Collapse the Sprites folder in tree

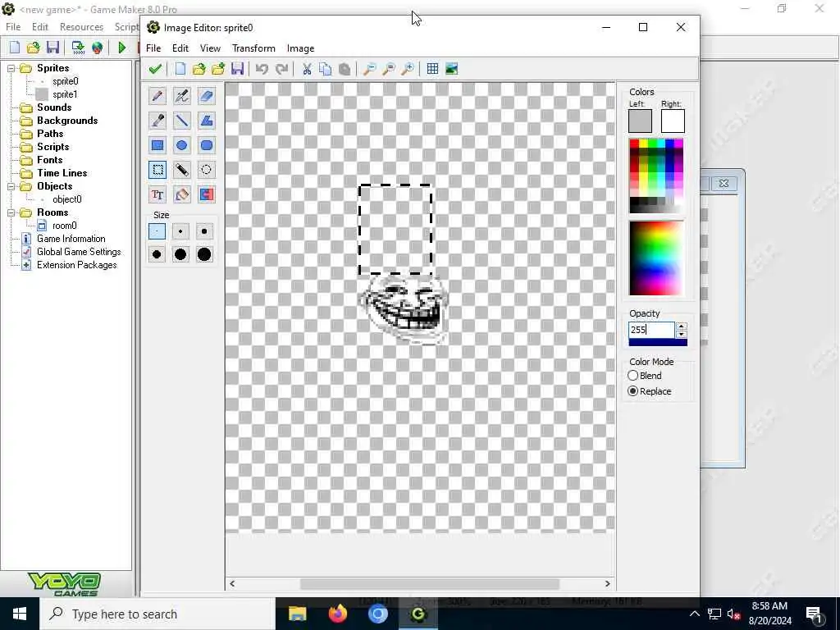(11, 68)
